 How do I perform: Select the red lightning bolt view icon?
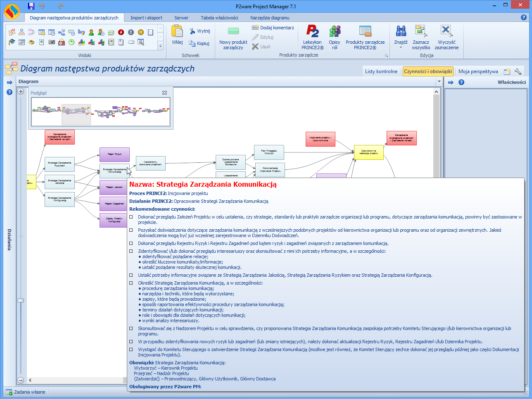pos(121,32)
